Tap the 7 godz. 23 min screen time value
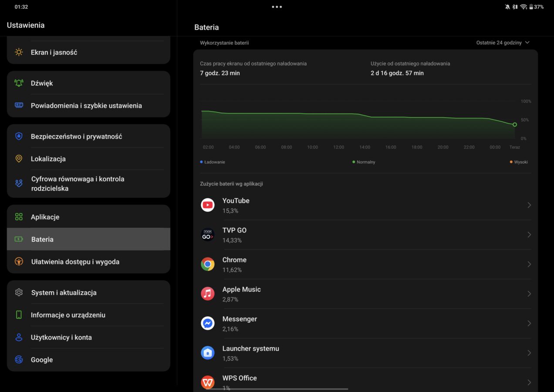This screenshot has width=554, height=392. [220, 73]
